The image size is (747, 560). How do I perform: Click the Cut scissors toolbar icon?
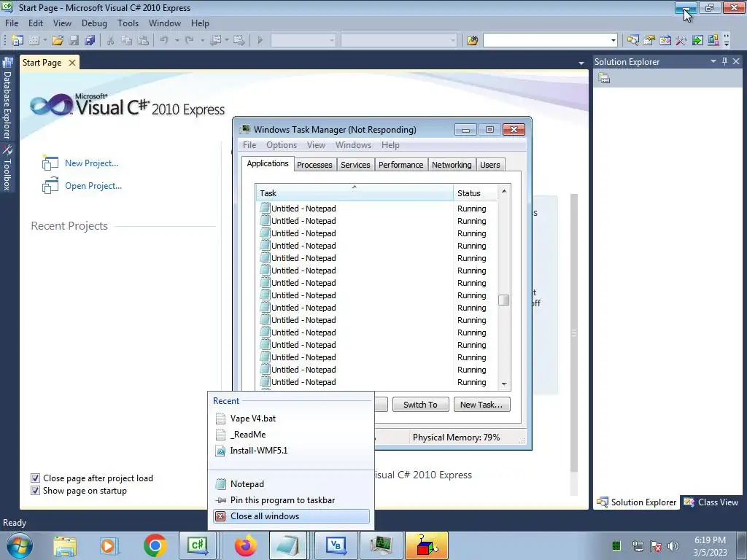click(111, 41)
